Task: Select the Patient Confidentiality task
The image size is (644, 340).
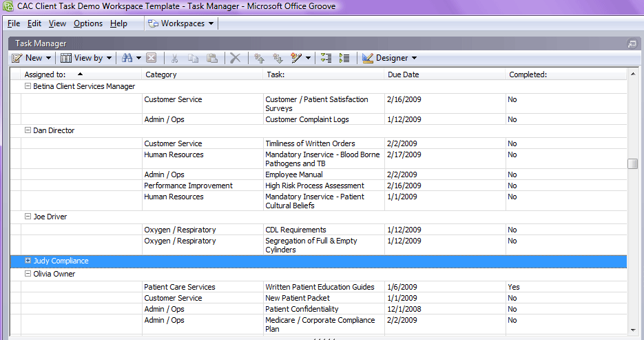Action: (302, 309)
